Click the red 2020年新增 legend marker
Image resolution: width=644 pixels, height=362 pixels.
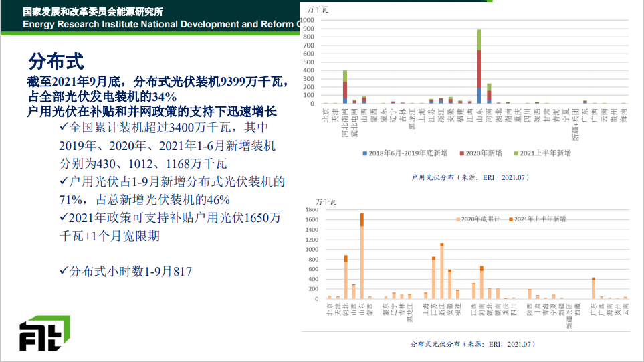pos(462,153)
